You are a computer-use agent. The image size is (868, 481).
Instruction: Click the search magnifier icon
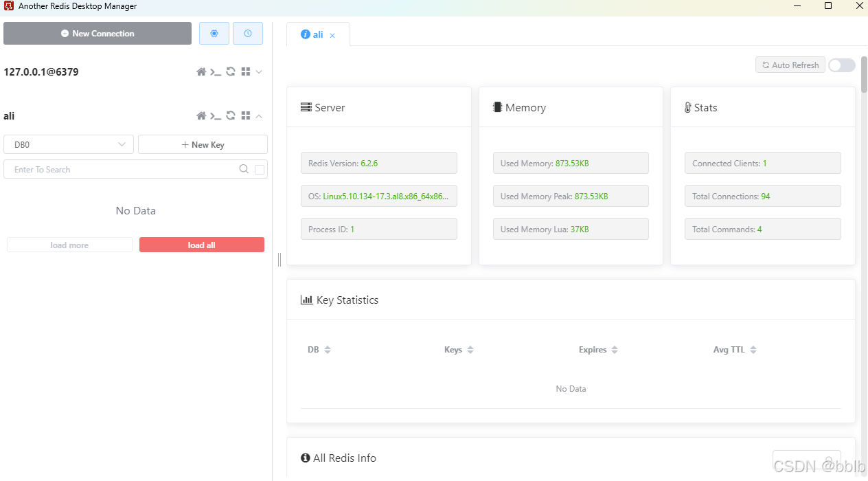point(243,169)
